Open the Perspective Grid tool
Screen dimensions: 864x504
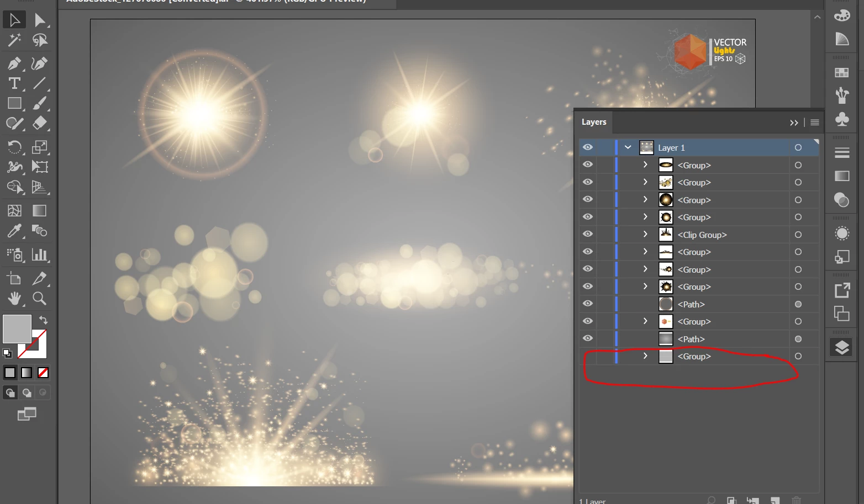point(40,187)
